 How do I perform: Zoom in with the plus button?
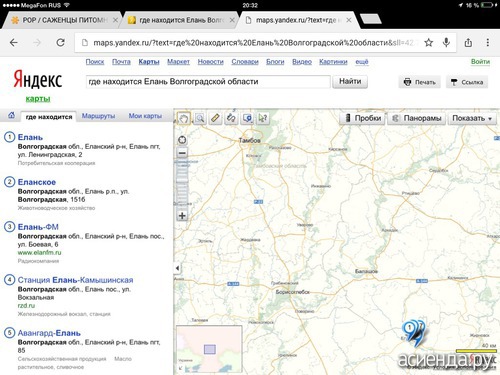182,216
